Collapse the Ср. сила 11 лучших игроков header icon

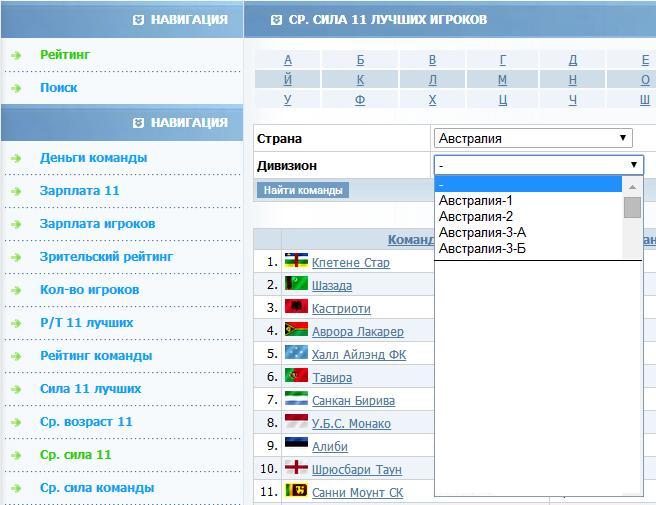coord(277,19)
